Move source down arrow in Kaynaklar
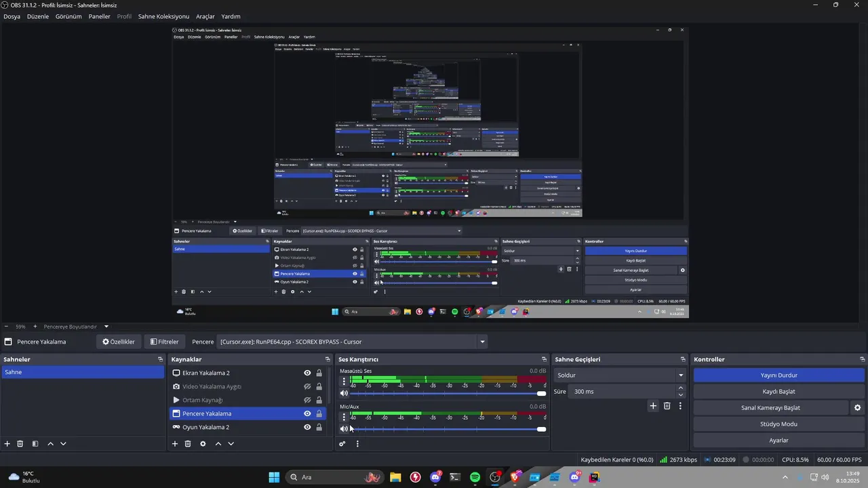868x488 pixels. 231,444
